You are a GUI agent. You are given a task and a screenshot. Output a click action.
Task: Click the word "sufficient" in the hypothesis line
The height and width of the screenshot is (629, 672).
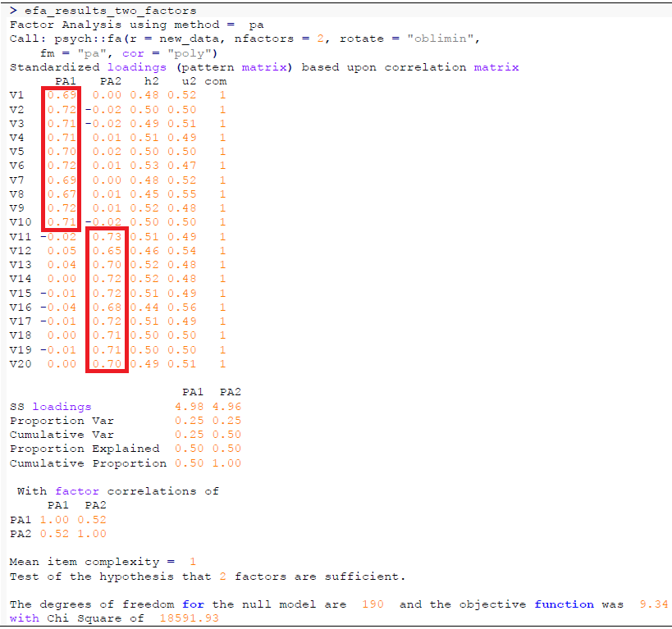pos(363,577)
